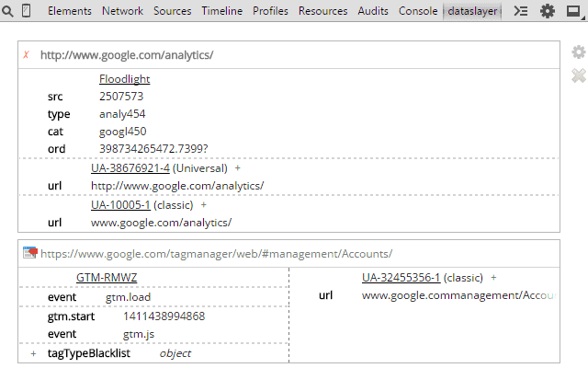
Task: Switch to the Resources tab
Action: point(322,11)
